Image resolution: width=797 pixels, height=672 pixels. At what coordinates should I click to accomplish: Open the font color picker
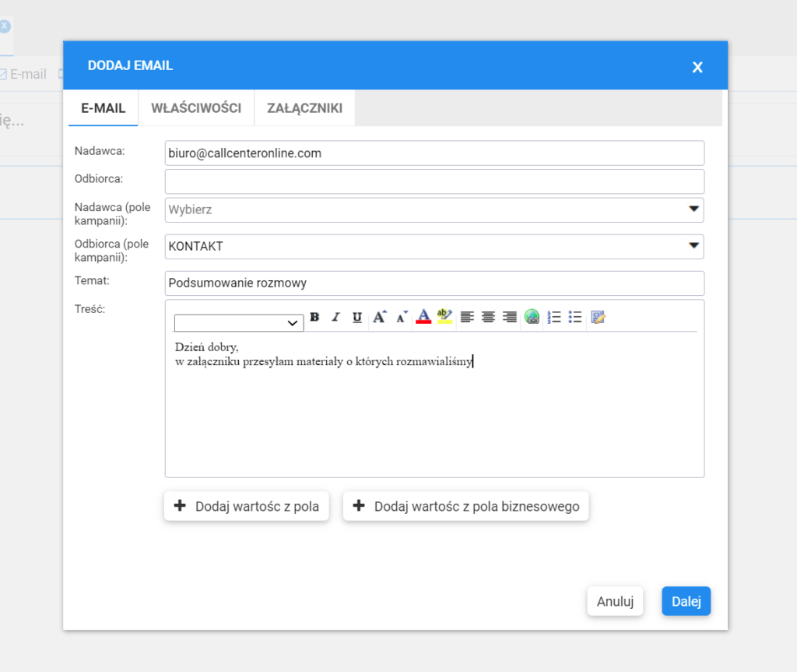coord(423,317)
